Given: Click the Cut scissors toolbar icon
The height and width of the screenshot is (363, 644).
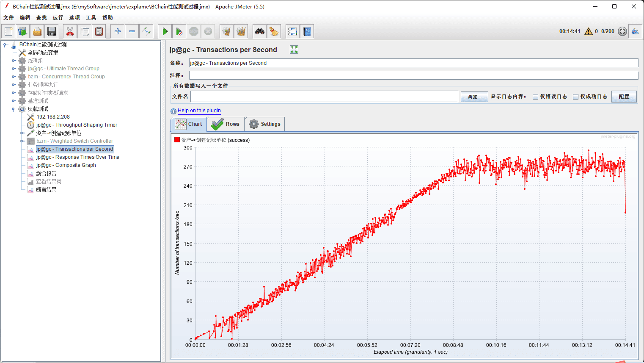Looking at the screenshot, I should click(70, 31).
